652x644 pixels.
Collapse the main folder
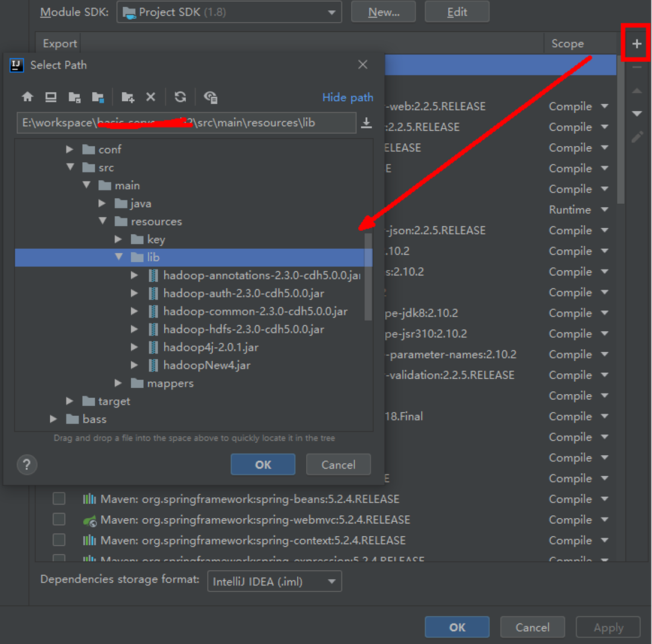(86, 185)
